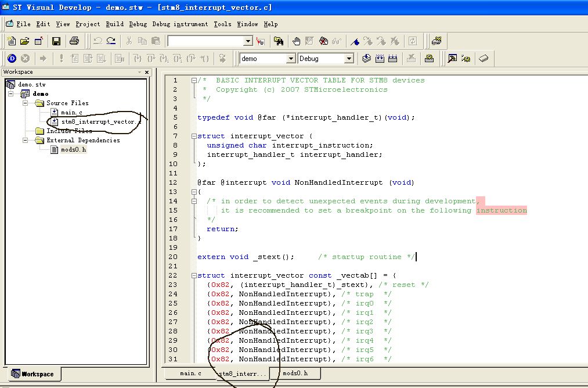This screenshot has height=388, width=588.
Task: Open the Window menu
Action: coord(247,24)
